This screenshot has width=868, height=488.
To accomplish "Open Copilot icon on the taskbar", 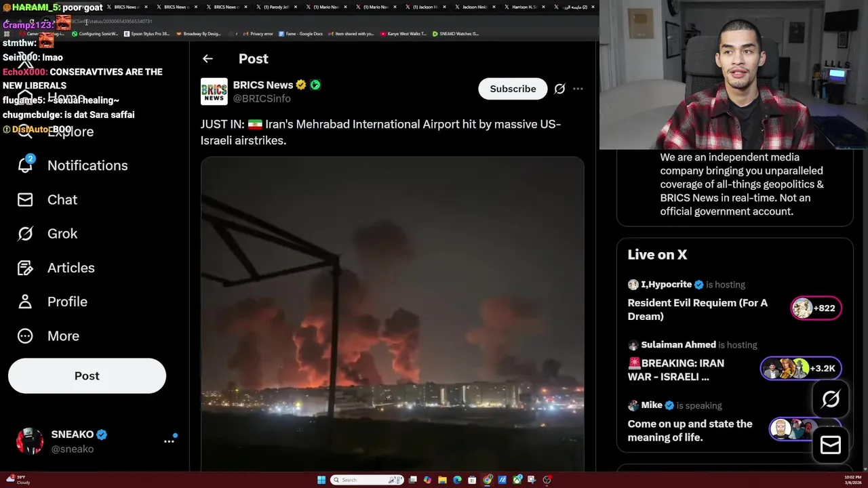I will (427, 480).
